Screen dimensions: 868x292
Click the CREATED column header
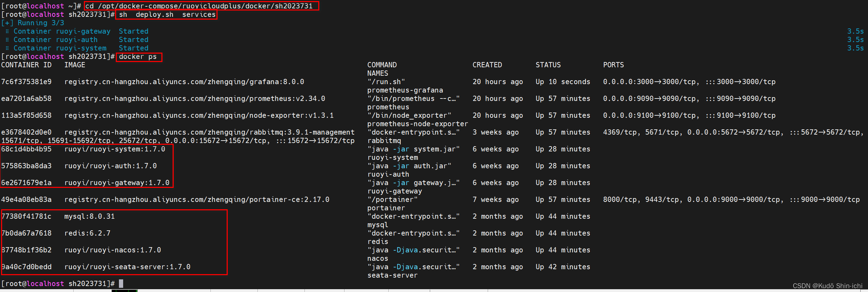(487, 65)
